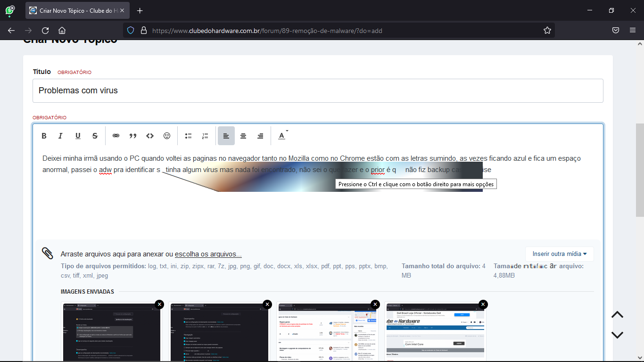The height and width of the screenshot is (362, 644).
Task: Click the Título input field
Action: click(318, 90)
